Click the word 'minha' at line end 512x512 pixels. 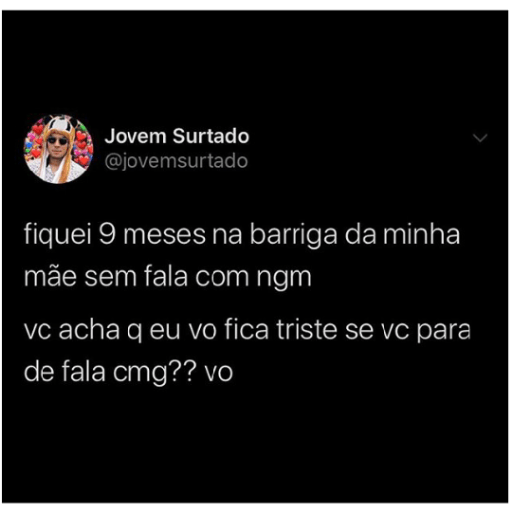(x=421, y=234)
